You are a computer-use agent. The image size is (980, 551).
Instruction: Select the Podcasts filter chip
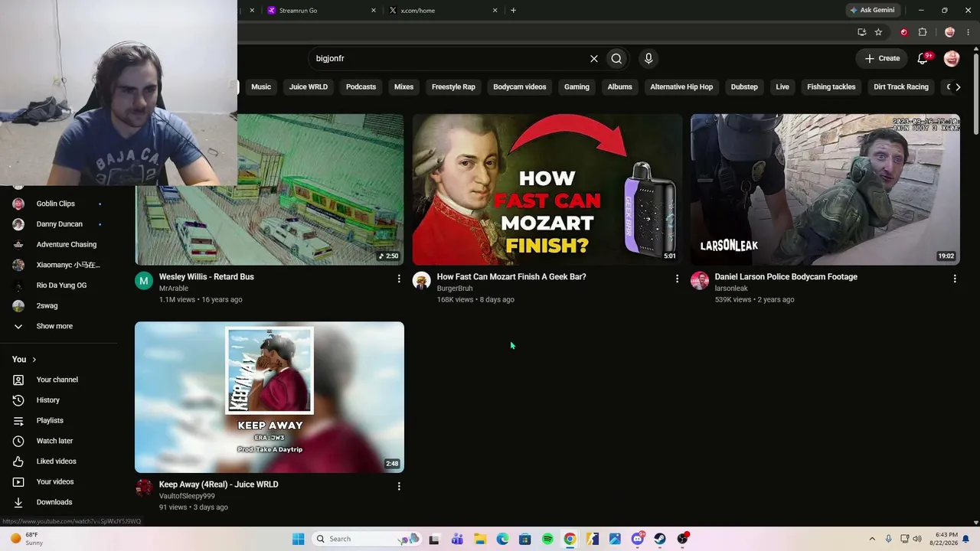(361, 87)
